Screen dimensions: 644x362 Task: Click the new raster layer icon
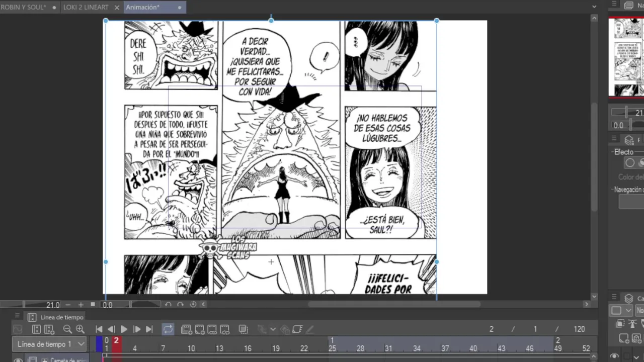624,338
